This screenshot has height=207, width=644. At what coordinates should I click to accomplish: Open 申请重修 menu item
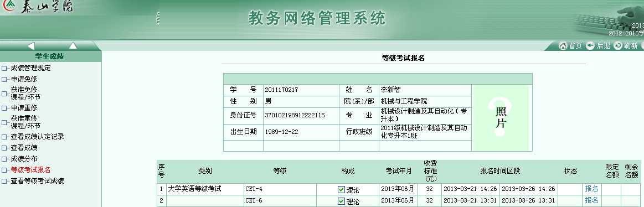point(24,107)
